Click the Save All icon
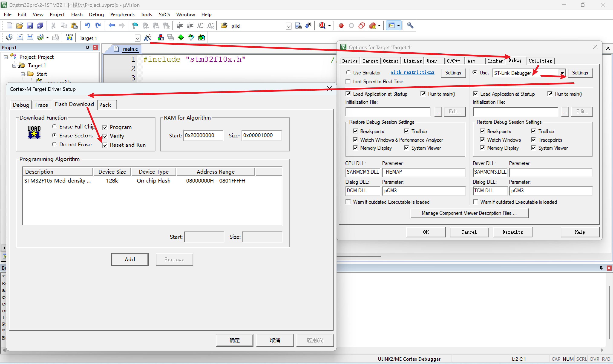 pyautogui.click(x=40, y=26)
